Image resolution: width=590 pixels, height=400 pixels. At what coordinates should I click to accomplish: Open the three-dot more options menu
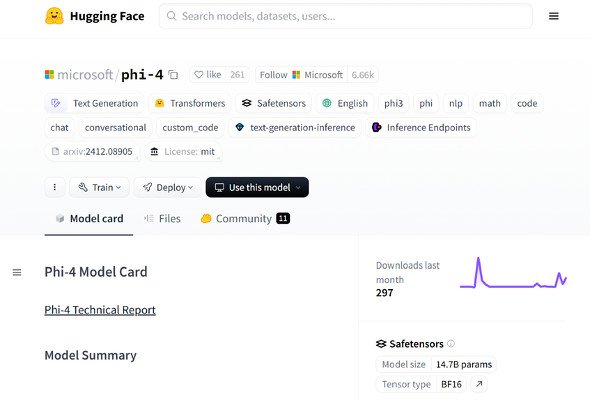point(55,187)
